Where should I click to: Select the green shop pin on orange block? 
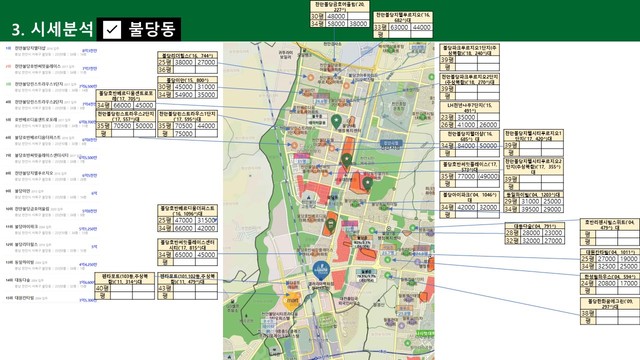pyautogui.click(x=330, y=224)
